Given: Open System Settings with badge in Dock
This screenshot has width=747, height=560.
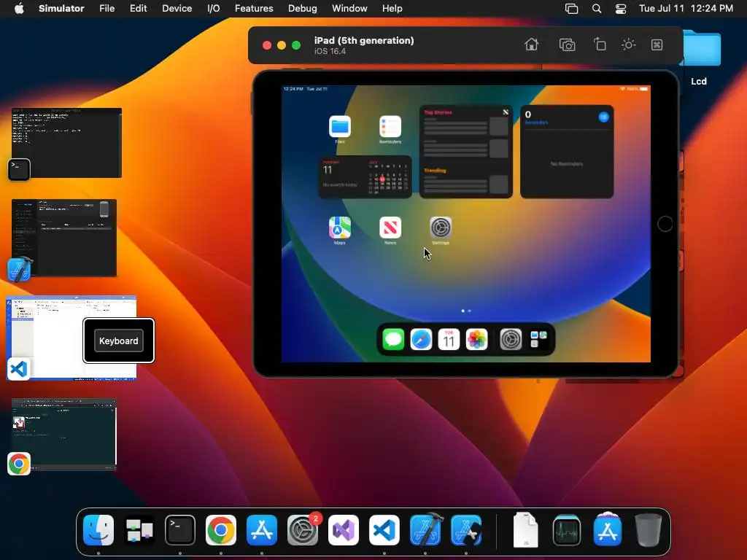Looking at the screenshot, I should 303,530.
